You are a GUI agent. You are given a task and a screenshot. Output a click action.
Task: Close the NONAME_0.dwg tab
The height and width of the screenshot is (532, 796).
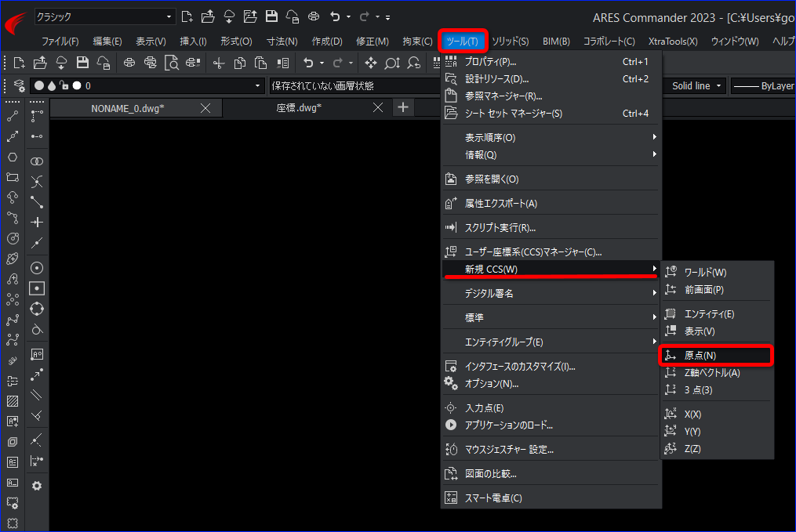tap(205, 108)
